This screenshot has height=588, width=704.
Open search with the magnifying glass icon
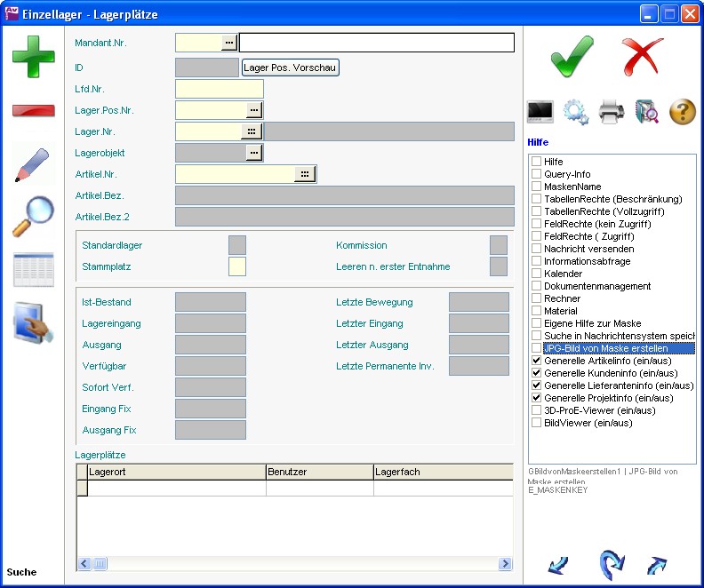tap(33, 217)
